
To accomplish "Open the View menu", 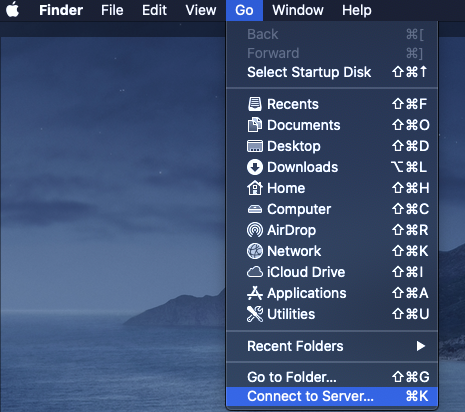I will click(x=201, y=10).
